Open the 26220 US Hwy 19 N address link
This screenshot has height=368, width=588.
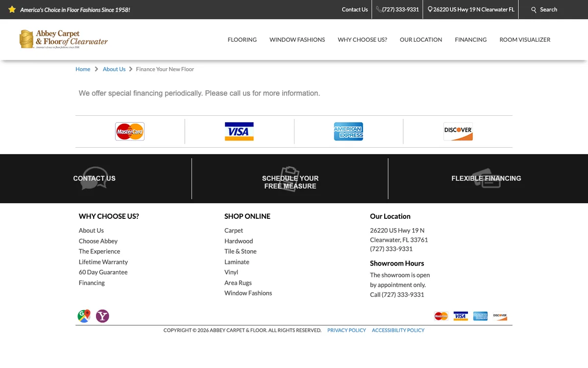click(471, 9)
